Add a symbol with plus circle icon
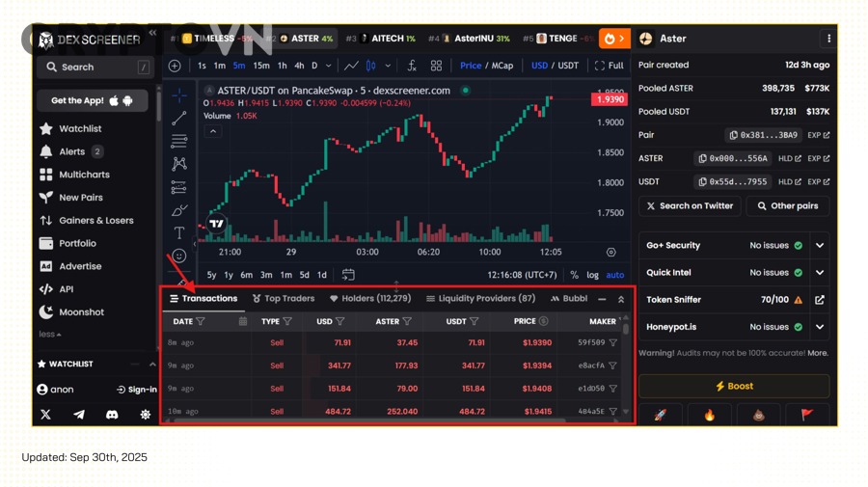Image resolution: width=868 pixels, height=487 pixels. [x=175, y=66]
